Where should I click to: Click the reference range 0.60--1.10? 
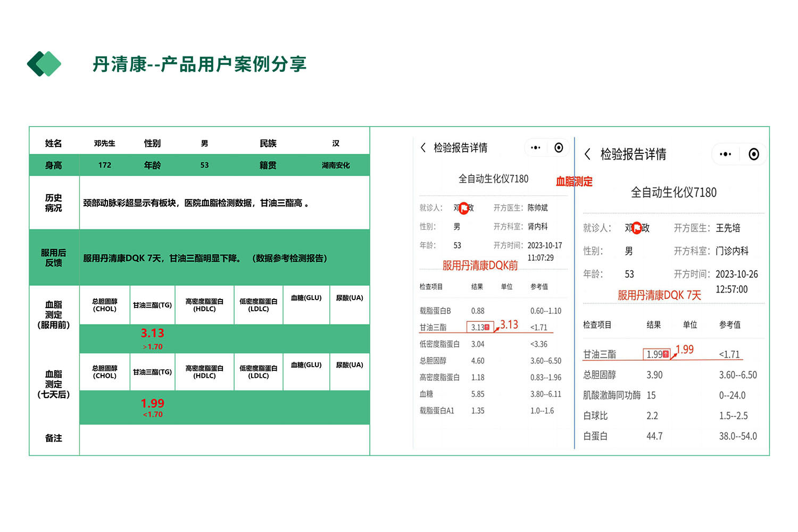(x=546, y=311)
